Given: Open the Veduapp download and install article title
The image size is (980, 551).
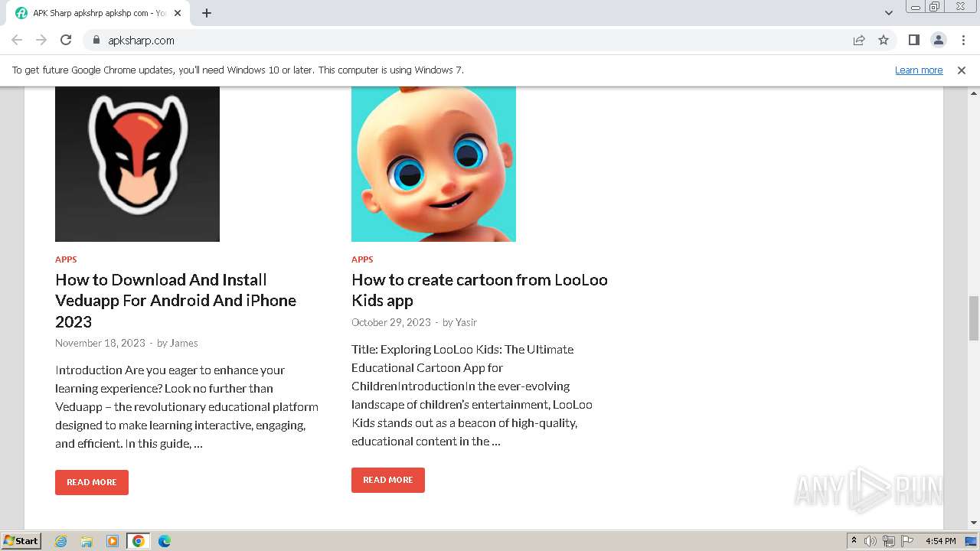Looking at the screenshot, I should coord(175,301).
